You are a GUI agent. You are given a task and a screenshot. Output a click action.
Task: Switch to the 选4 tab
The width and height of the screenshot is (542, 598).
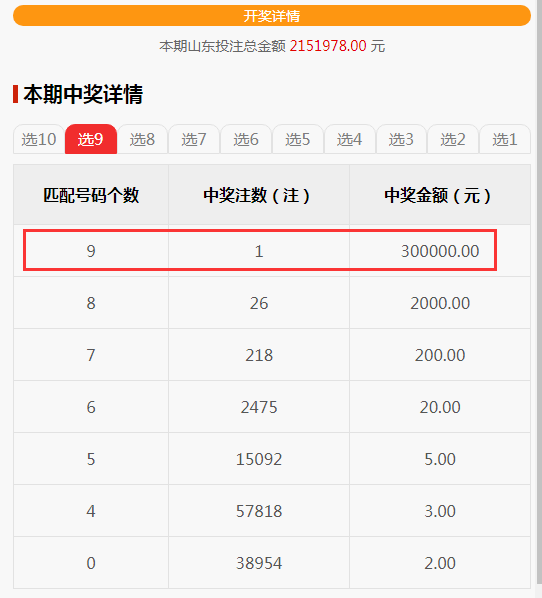[350, 139]
